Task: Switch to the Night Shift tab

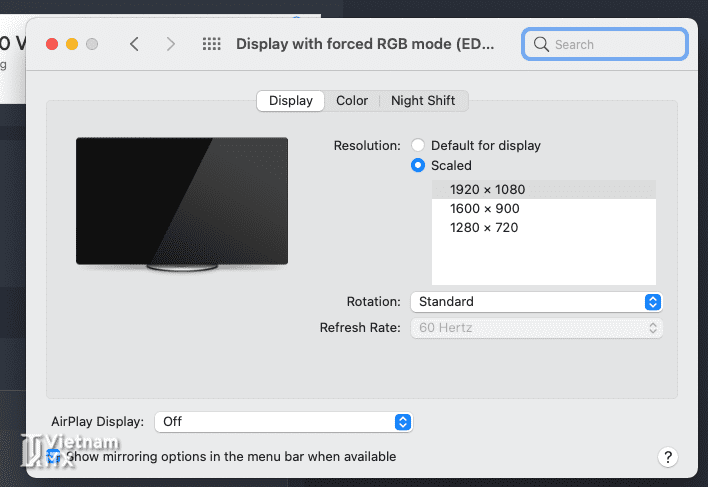Action: pos(423,101)
